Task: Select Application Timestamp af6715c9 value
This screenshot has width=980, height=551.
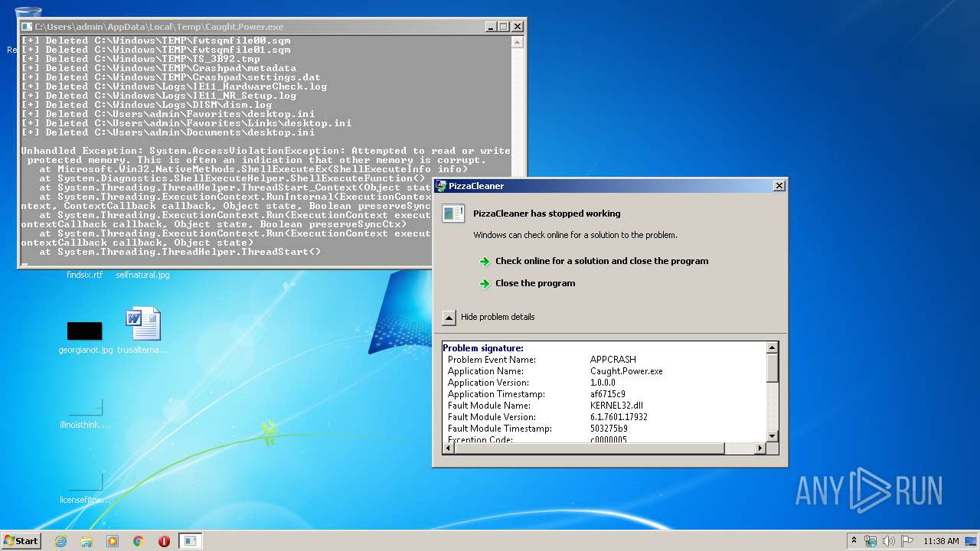Action: point(608,394)
